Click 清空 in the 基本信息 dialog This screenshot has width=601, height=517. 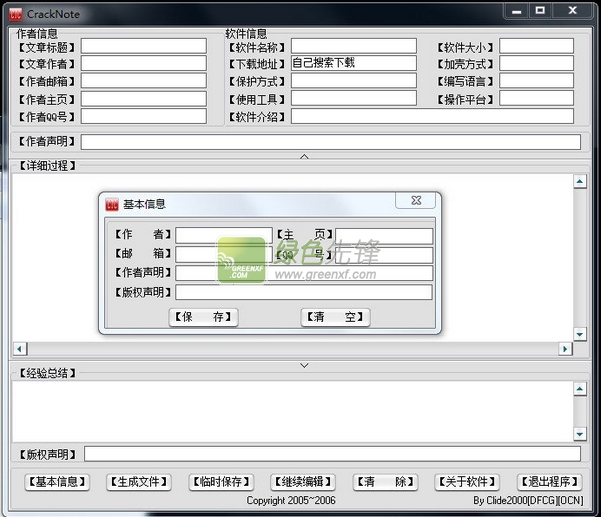(x=335, y=317)
